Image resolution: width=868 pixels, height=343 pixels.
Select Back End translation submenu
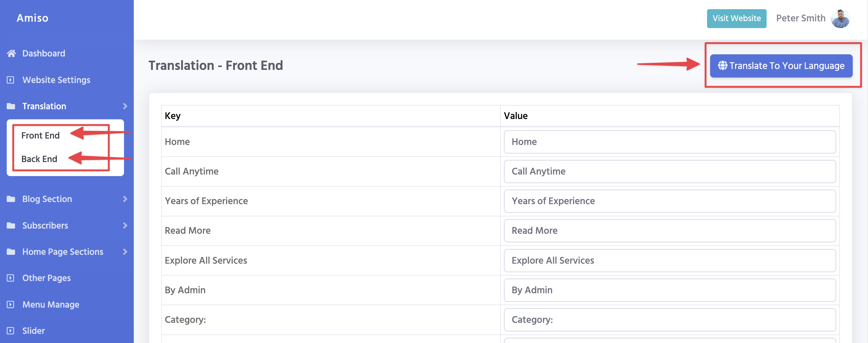pos(39,159)
